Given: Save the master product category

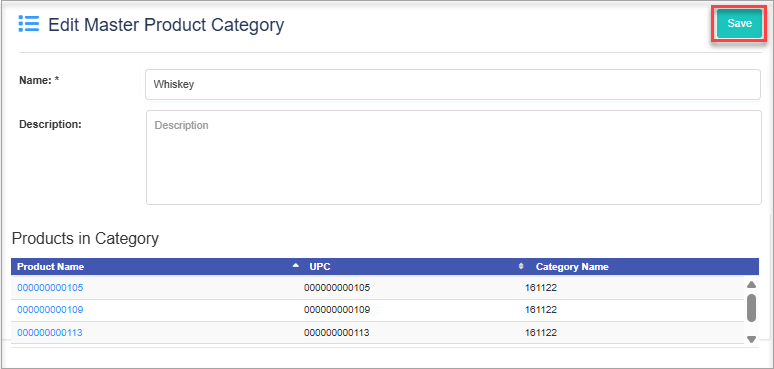Looking at the screenshot, I should 739,24.
